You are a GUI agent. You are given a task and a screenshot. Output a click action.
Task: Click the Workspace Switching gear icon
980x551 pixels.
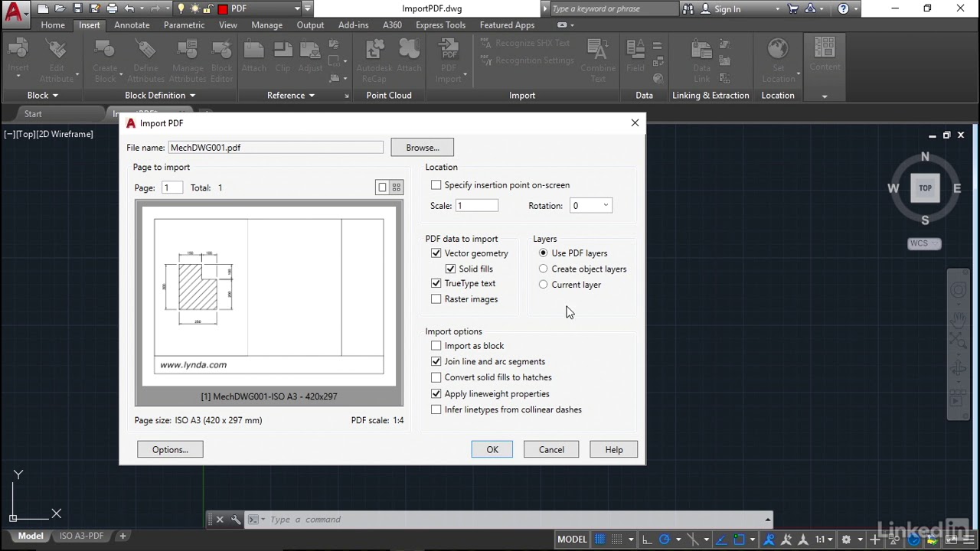coord(846,540)
